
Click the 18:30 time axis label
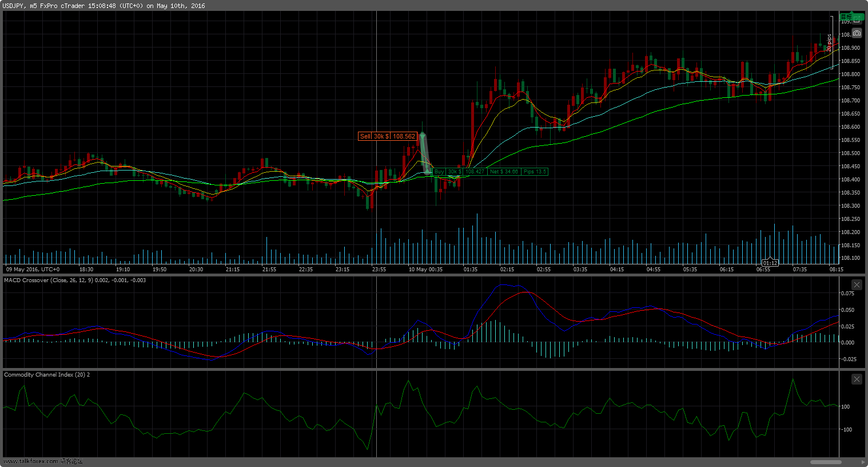coord(86,269)
